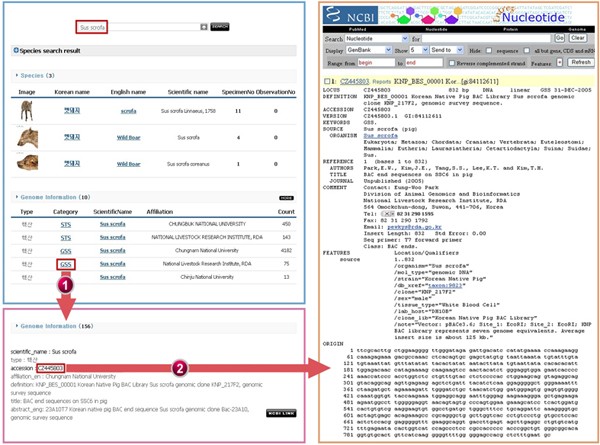Open the scrofa English name link
This screenshot has width=600, height=445.
[x=128, y=111]
